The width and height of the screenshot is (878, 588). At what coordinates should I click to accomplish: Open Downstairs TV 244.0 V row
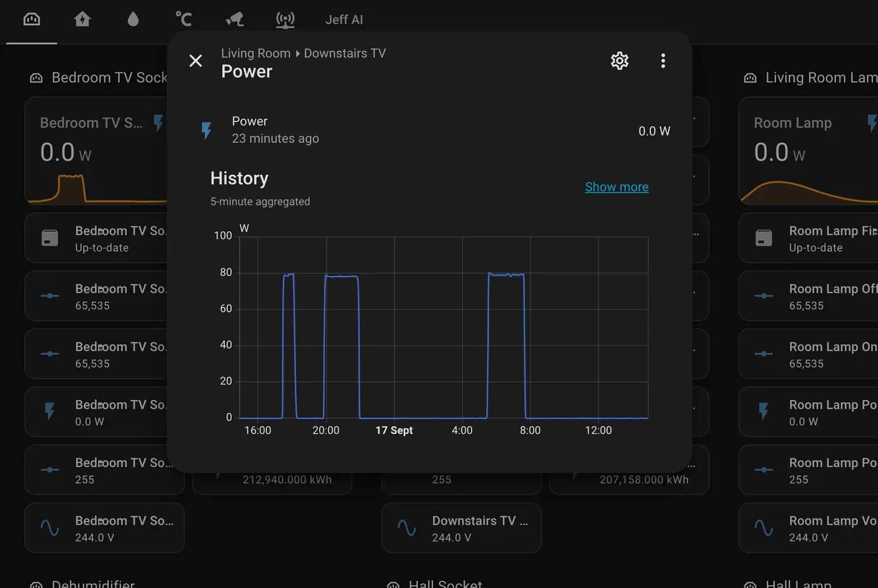coord(462,528)
